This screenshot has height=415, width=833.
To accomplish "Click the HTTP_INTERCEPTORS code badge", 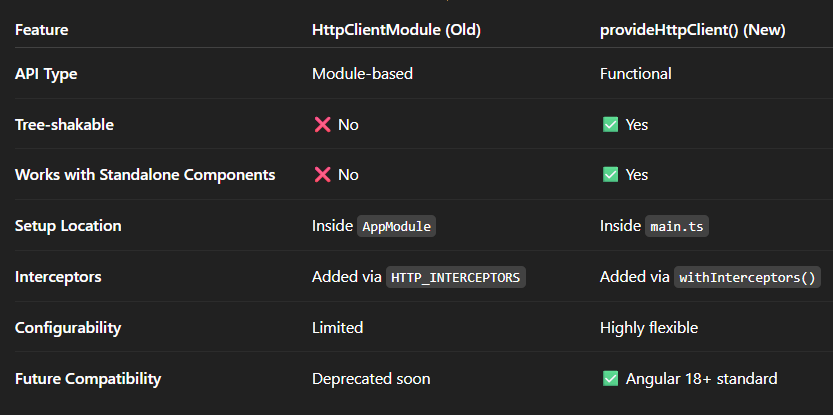I will point(456,277).
